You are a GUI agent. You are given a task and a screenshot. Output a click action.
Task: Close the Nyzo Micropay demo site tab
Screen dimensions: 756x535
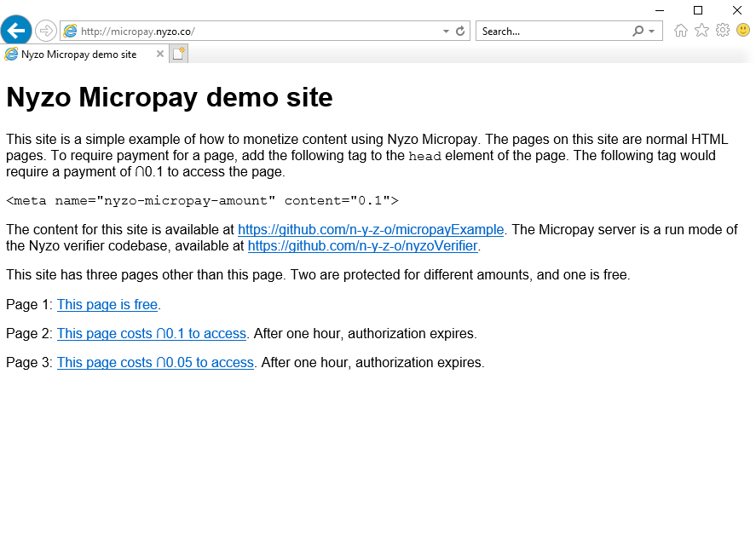click(x=160, y=54)
